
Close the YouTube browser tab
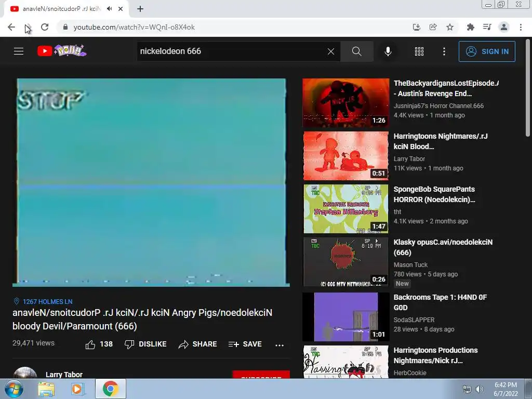point(121,9)
